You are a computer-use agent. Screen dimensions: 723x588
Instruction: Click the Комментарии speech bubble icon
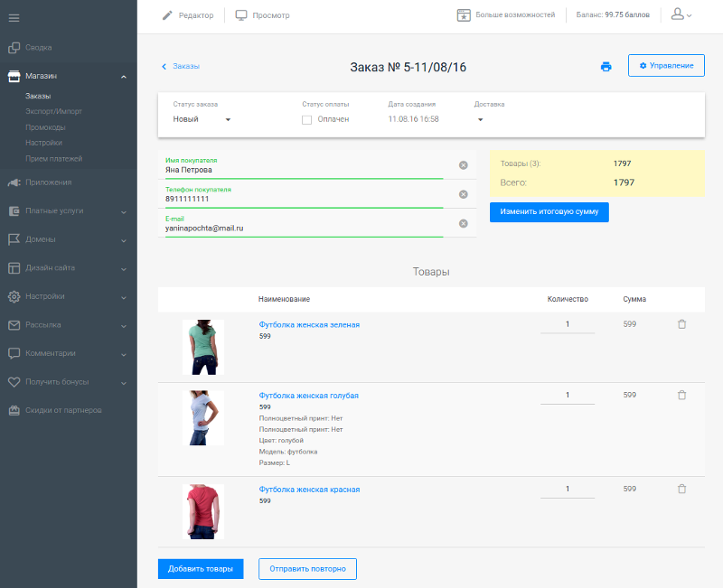pyautogui.click(x=14, y=353)
